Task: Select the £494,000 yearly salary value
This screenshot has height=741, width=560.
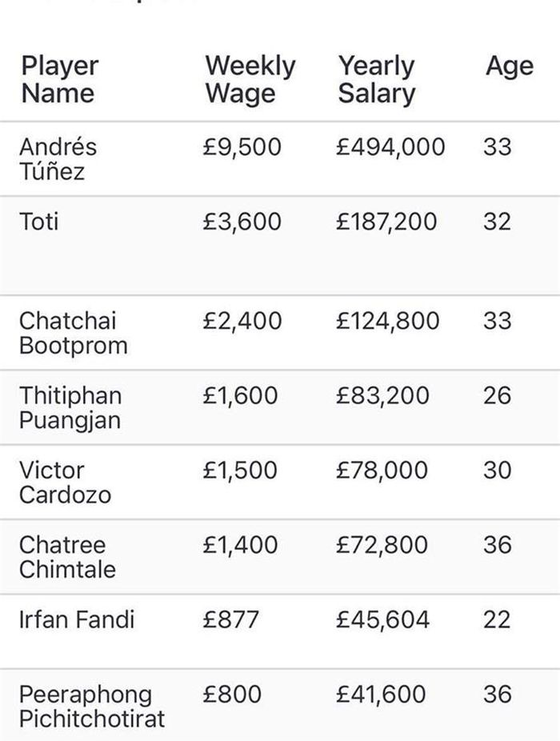Action: (390, 147)
